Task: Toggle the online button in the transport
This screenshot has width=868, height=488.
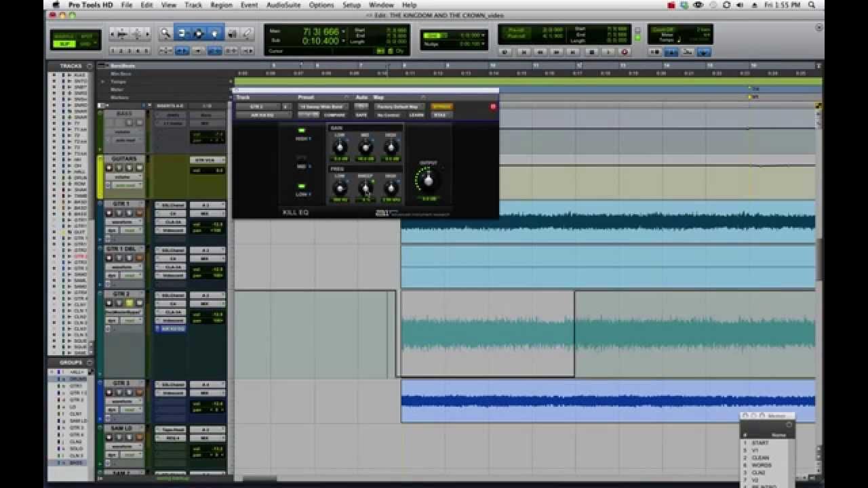Action: click(x=505, y=52)
